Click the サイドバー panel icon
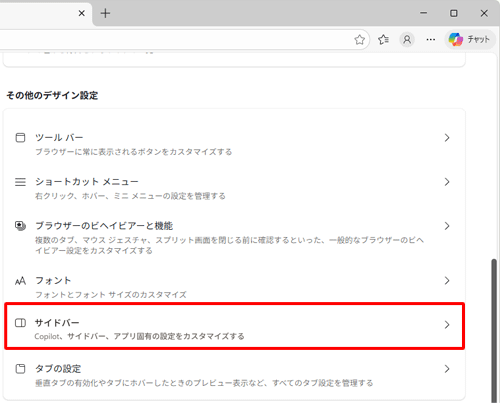 (x=20, y=323)
